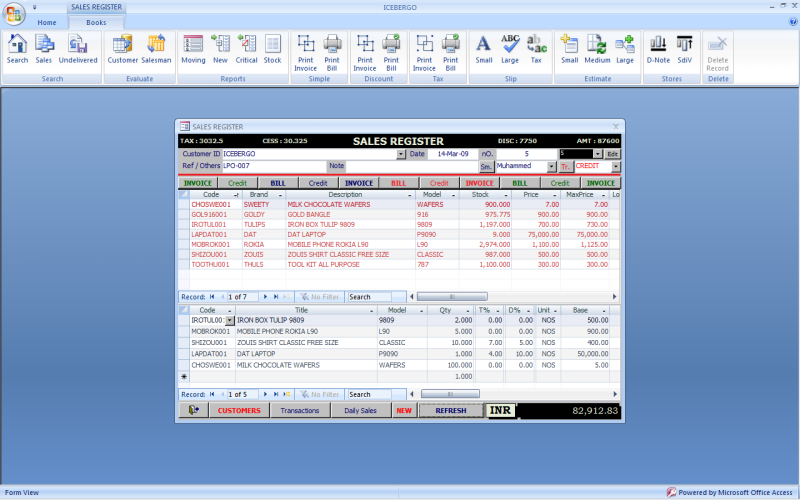
Task: Click the Note input field
Action: point(411,166)
